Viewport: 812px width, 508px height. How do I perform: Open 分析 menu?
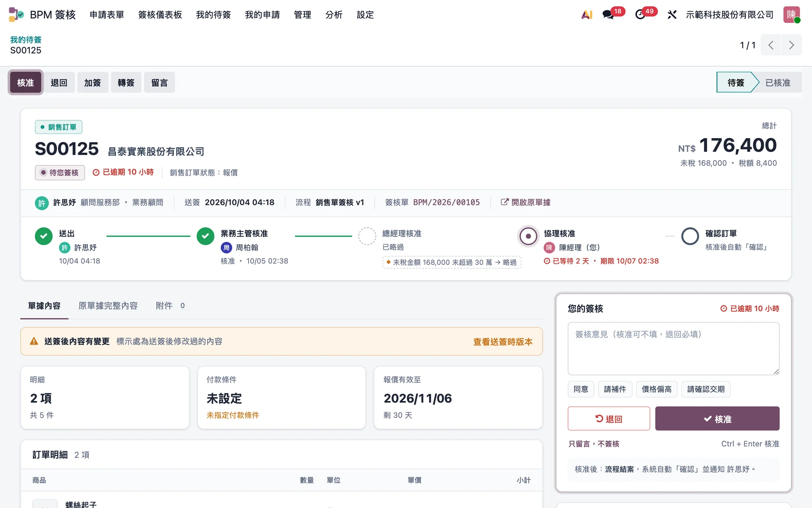click(x=334, y=15)
